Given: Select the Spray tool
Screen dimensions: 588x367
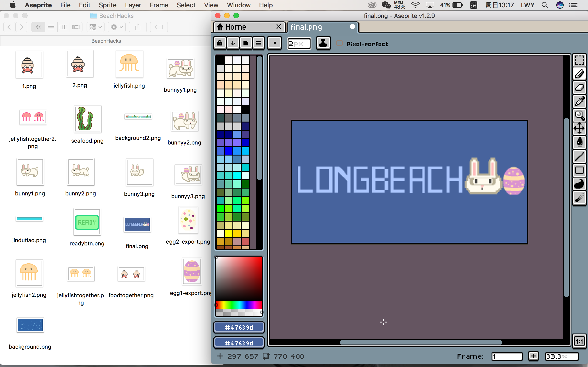Looking at the screenshot, I should 580,198.
